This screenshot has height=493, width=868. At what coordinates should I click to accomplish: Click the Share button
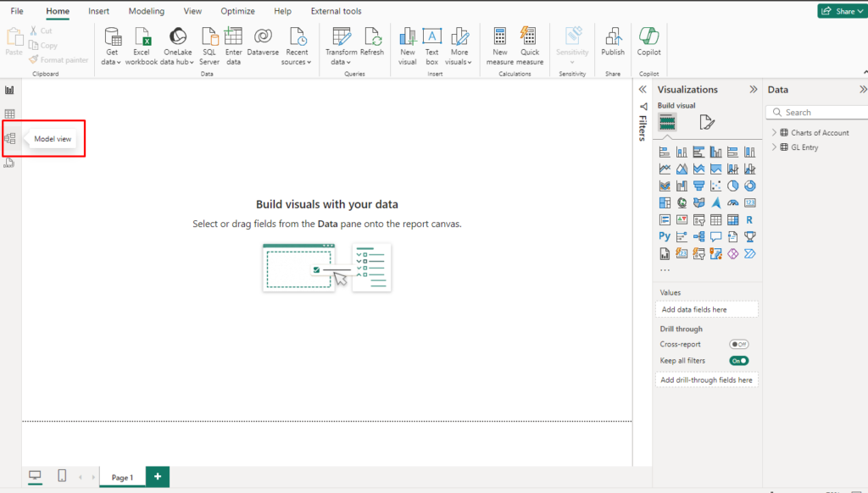(x=841, y=10)
